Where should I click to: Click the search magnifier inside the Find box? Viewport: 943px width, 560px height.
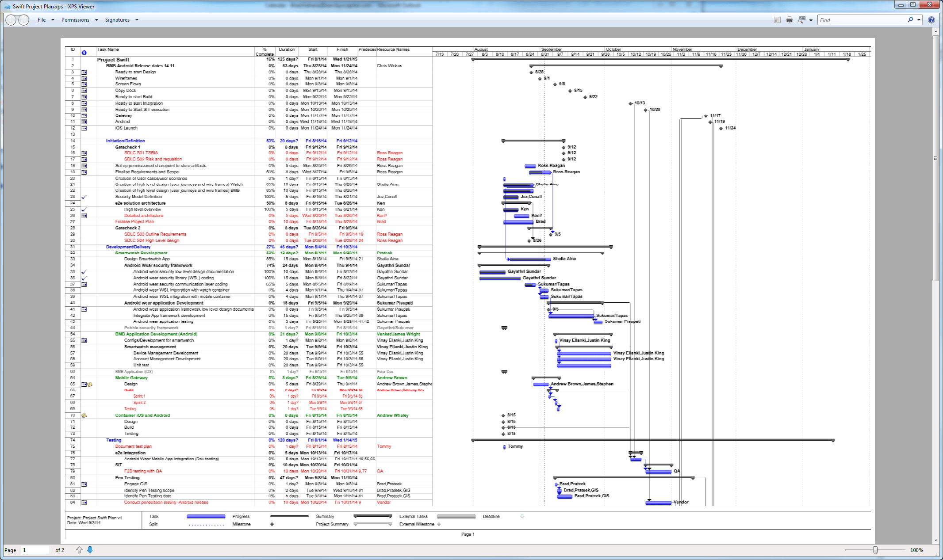click(x=910, y=20)
